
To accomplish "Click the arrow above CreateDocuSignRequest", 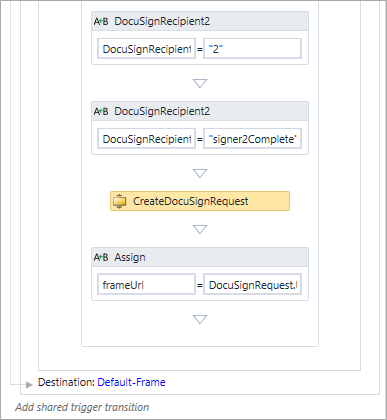I will click(x=200, y=173).
